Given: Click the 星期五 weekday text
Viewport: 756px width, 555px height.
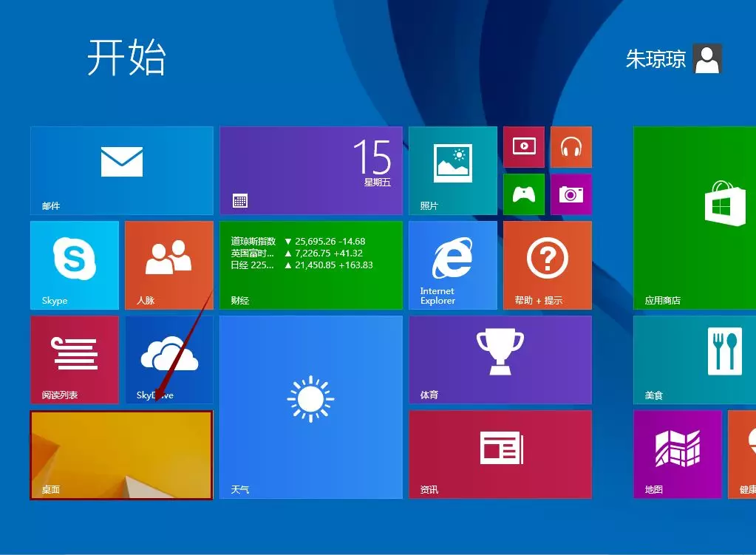Looking at the screenshot, I should (377, 183).
